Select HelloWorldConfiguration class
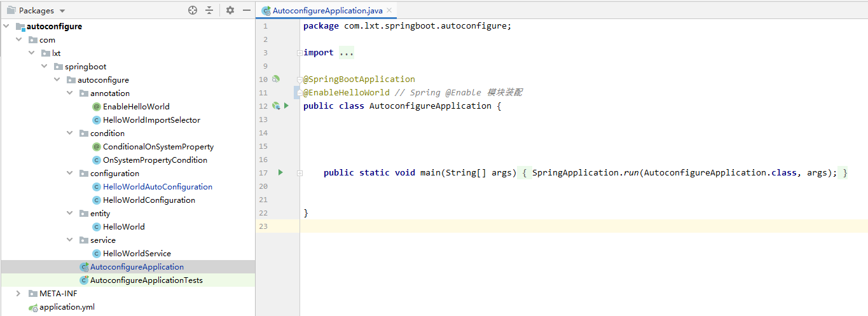 149,200
